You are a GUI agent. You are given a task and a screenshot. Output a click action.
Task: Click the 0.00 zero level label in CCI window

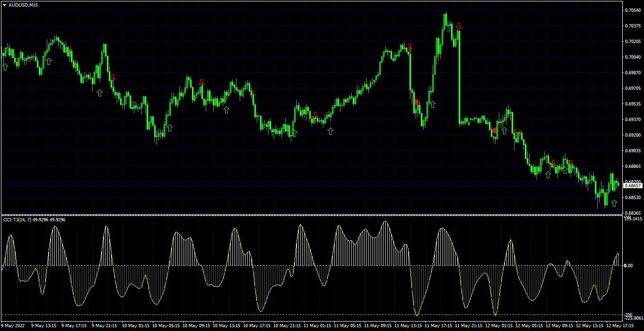[x=628, y=266]
